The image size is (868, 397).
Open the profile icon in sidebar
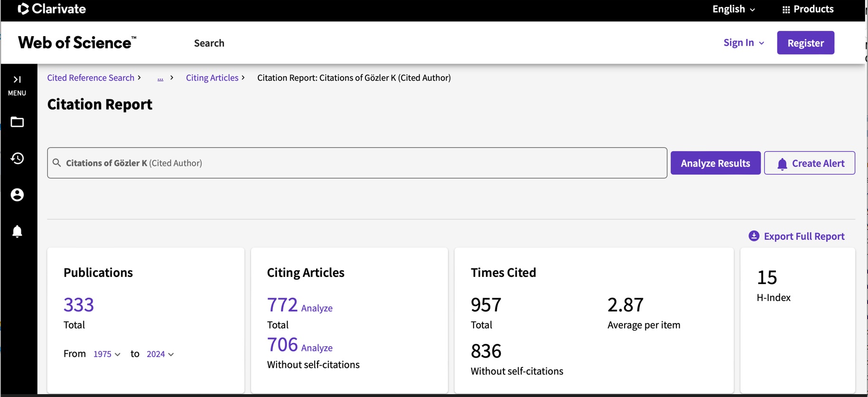(17, 195)
